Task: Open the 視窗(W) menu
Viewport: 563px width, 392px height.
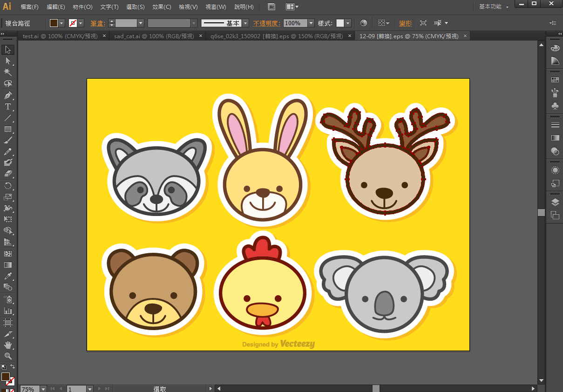Action: 216,7
